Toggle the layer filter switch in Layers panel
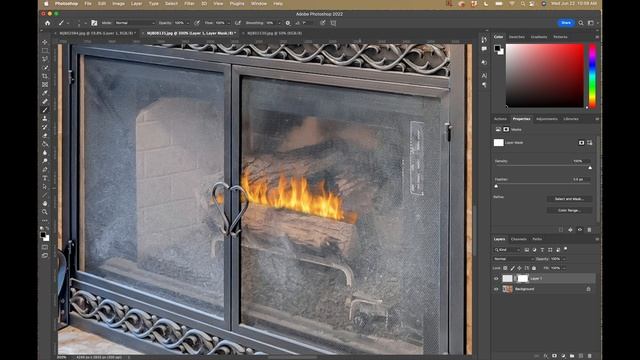The image size is (640, 360). pyautogui.click(x=565, y=249)
